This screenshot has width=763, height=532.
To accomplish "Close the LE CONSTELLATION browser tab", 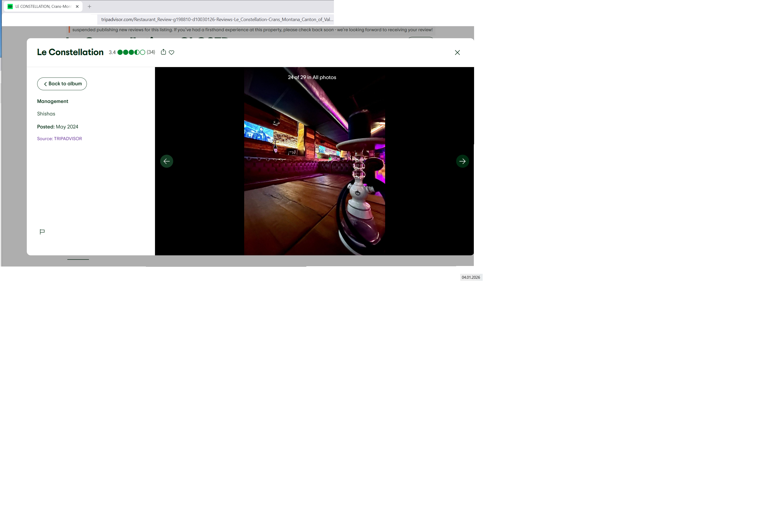I will pos(77,6).
